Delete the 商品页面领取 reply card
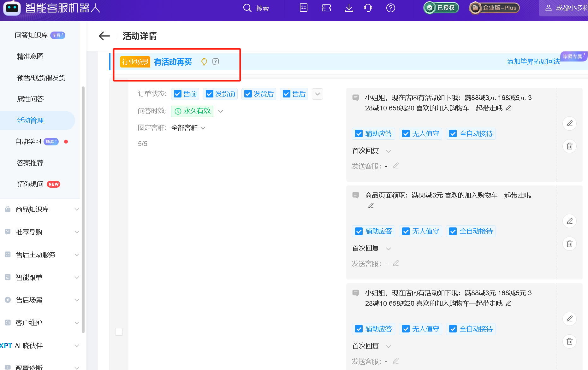Image resolution: width=588 pixels, height=370 pixels. pos(570,244)
